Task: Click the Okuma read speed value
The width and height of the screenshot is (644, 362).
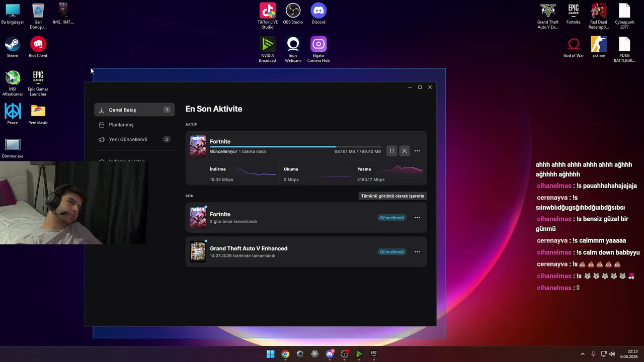Action: (x=291, y=179)
